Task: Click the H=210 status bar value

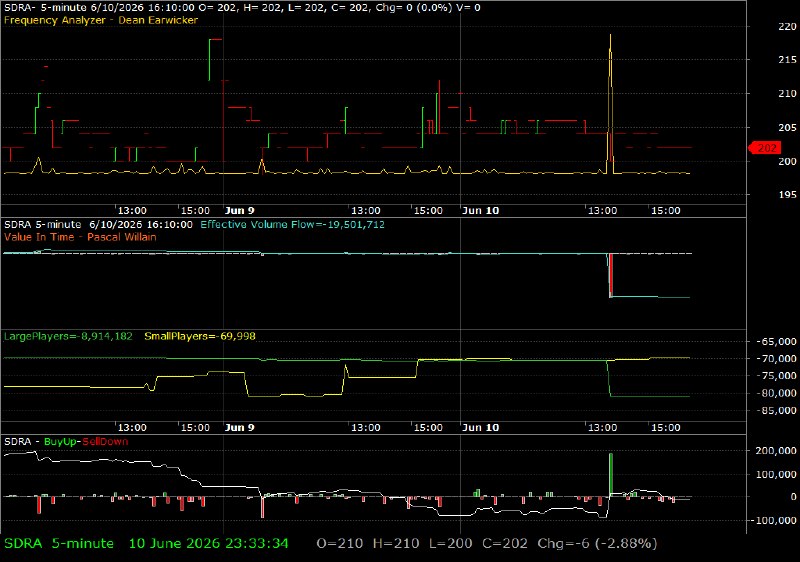Action: pos(396,544)
